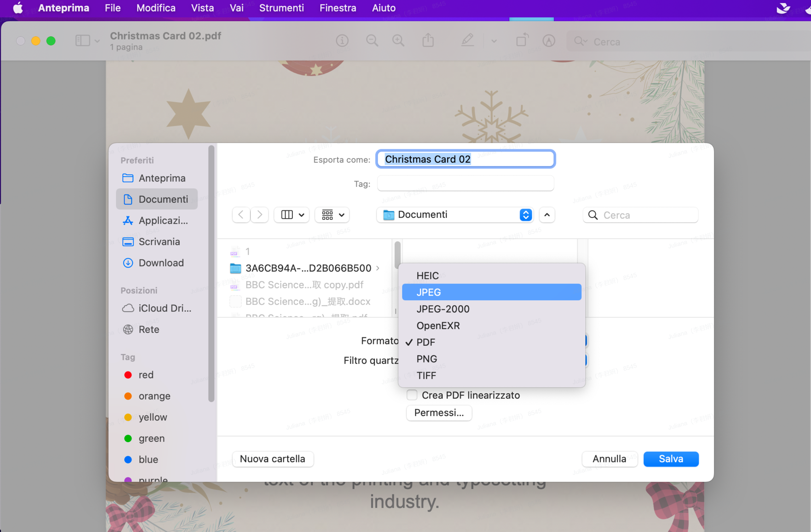Image resolution: width=811 pixels, height=532 pixels.
Task: Select the blue tag
Action: point(141,459)
